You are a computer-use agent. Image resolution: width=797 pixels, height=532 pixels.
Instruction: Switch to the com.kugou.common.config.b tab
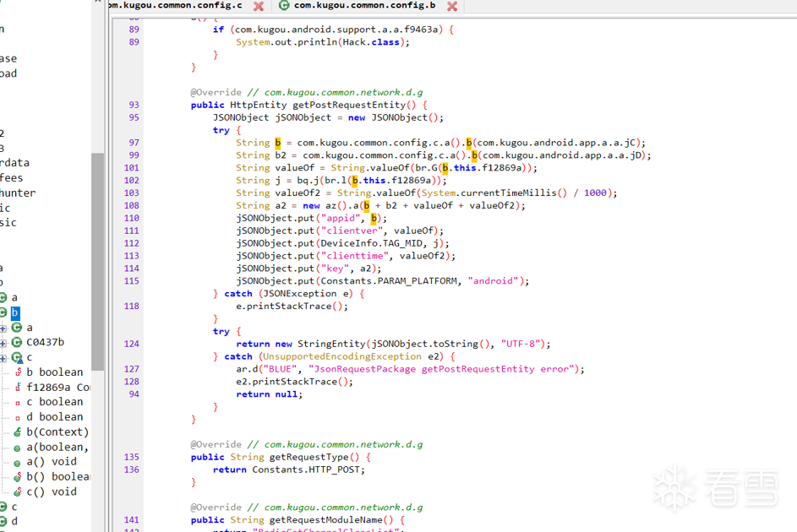[364, 6]
